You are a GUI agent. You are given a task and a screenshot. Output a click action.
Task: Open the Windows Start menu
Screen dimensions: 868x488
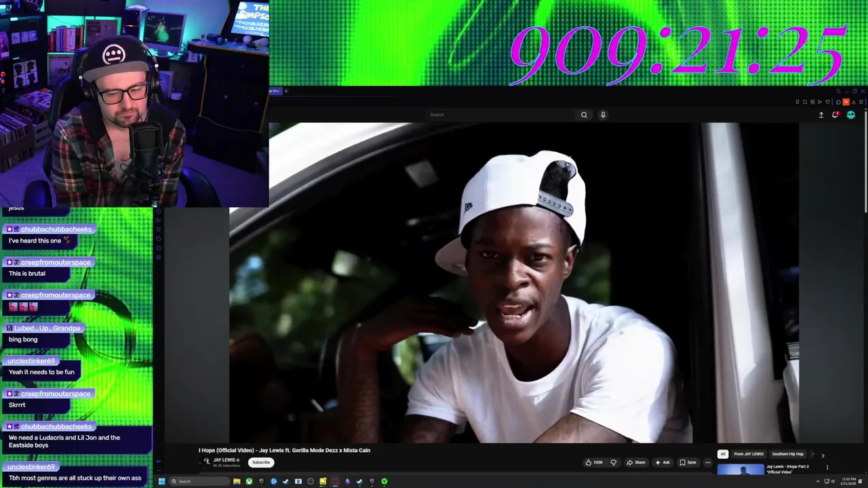click(x=161, y=481)
